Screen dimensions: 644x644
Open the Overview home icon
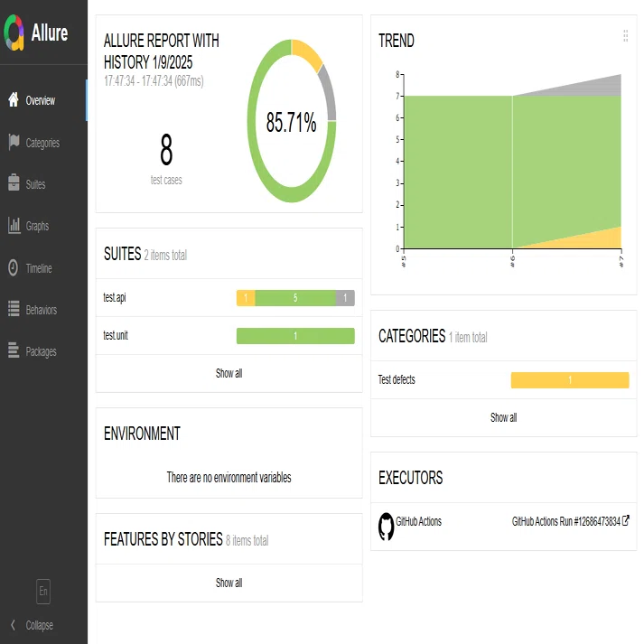point(14,99)
